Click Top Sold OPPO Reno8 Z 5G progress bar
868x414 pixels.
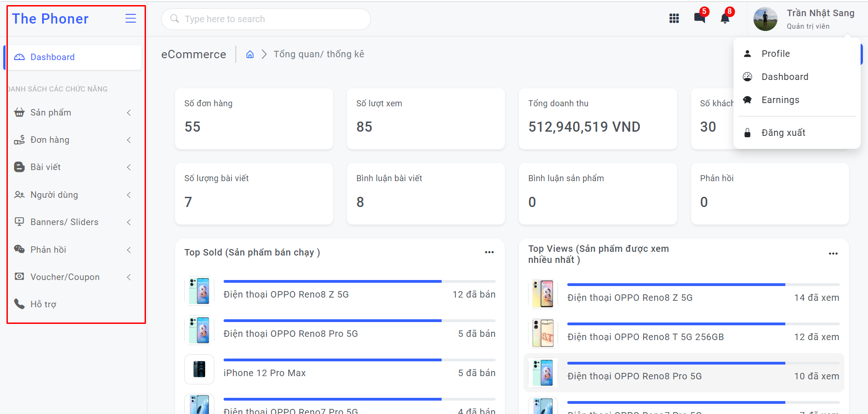(x=359, y=281)
